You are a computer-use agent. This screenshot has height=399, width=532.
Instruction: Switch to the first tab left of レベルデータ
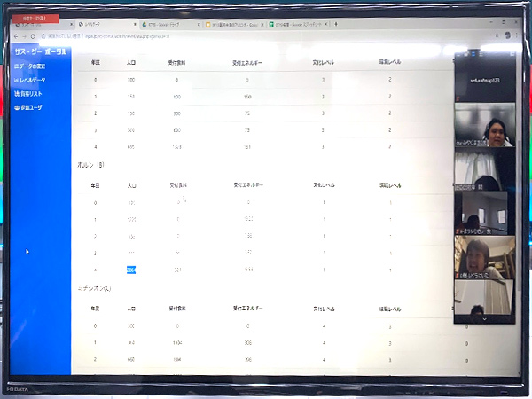coord(43,25)
